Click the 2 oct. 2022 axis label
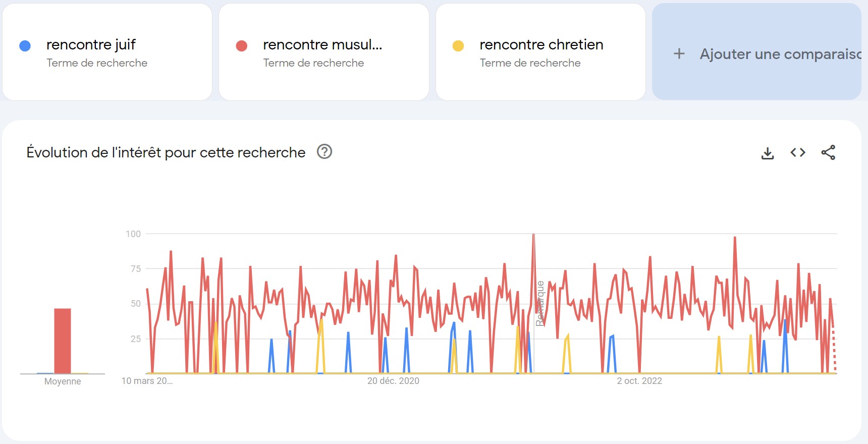 [x=639, y=381]
